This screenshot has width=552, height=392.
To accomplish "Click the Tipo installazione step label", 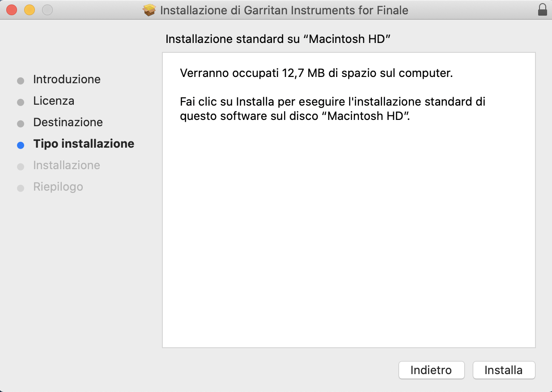I will tap(84, 144).
